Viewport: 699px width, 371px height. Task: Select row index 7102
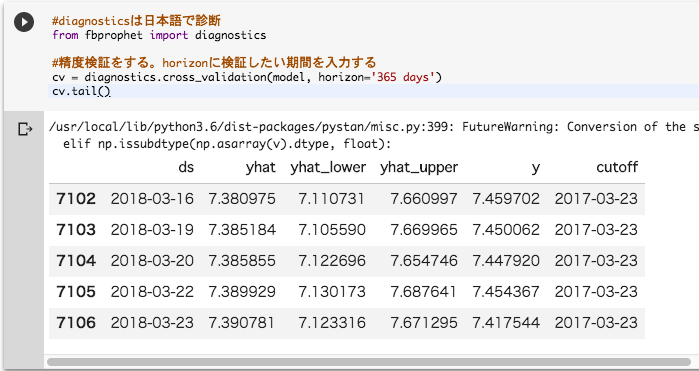click(x=76, y=198)
